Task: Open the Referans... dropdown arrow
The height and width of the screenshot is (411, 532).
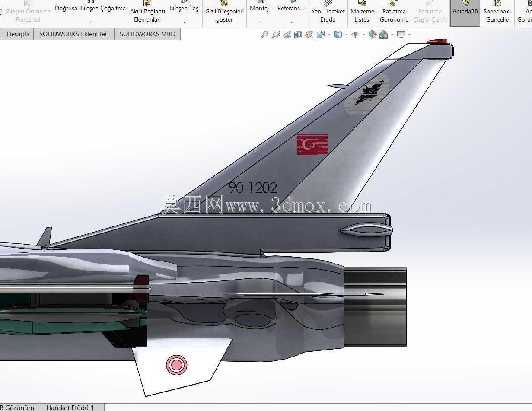Action: point(291,22)
